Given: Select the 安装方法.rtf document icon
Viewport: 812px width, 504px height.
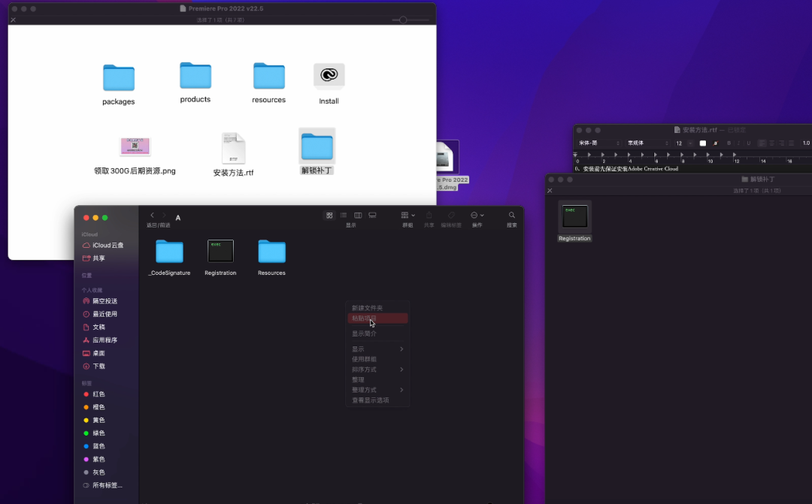Looking at the screenshot, I should pos(234,148).
